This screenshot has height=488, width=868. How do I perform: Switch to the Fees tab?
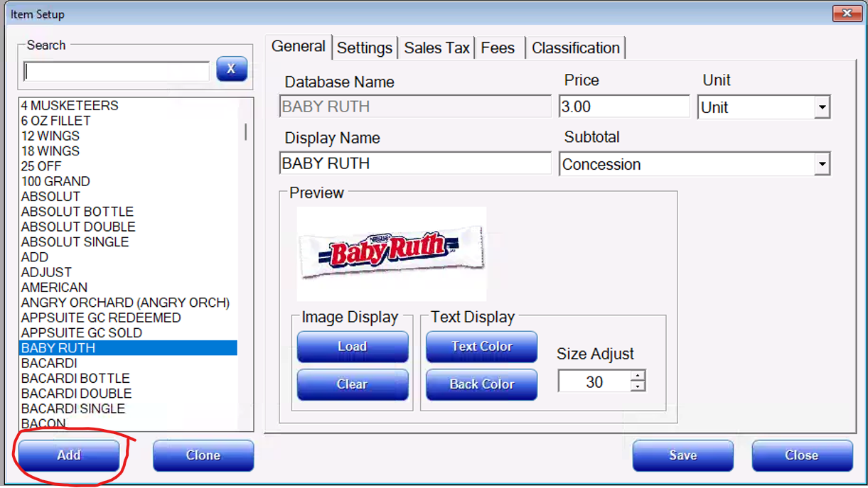pos(498,48)
